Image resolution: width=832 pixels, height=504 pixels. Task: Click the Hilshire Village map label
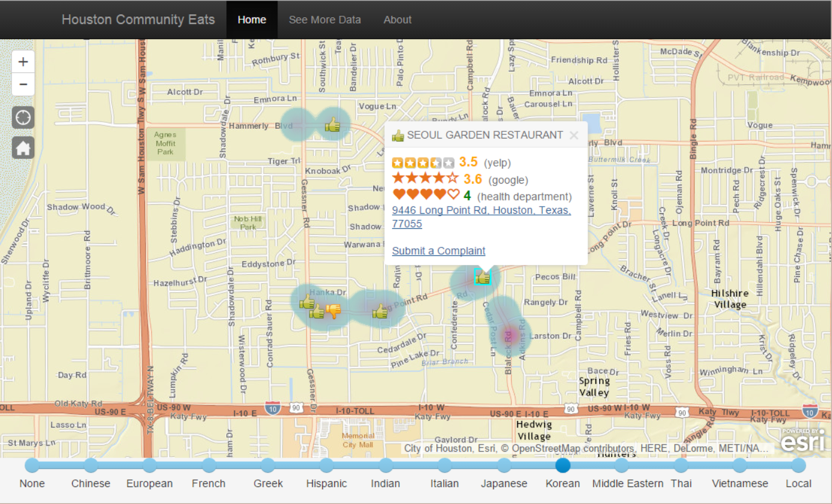(x=730, y=299)
